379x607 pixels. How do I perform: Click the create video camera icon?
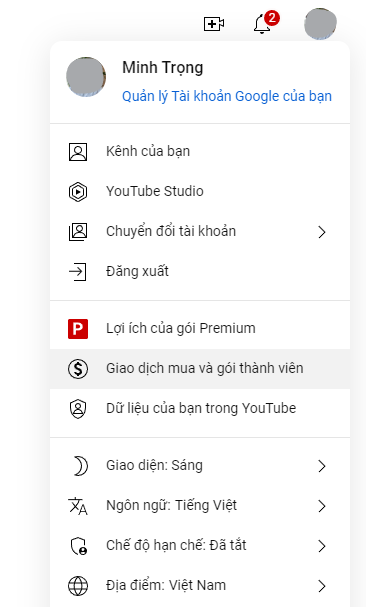click(214, 24)
